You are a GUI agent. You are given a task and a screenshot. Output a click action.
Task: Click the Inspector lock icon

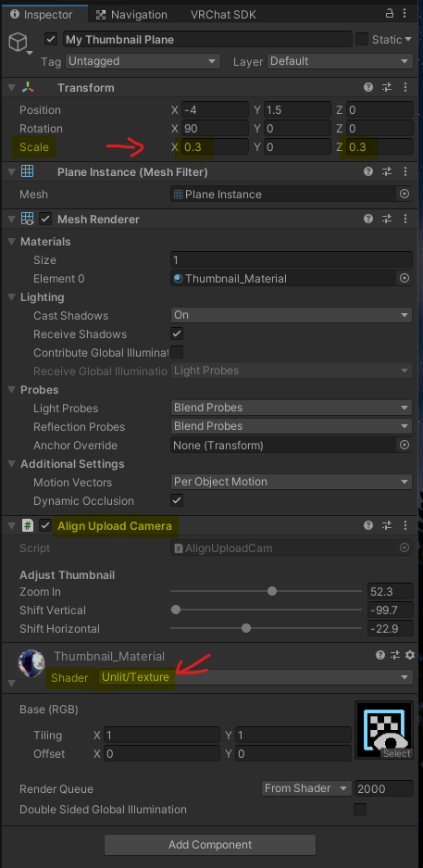coord(390,14)
